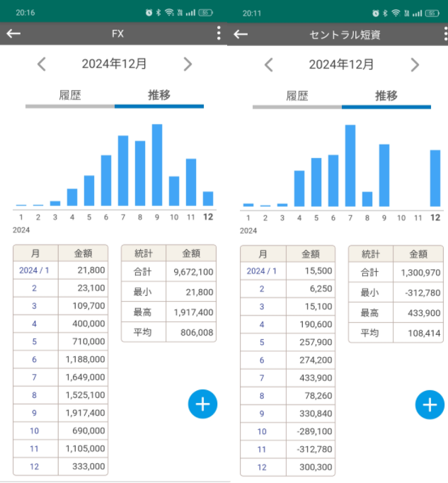Add an entry with the plus button on セントラル短資
Image resolution: width=448 pixels, height=483 pixels.
click(x=429, y=404)
